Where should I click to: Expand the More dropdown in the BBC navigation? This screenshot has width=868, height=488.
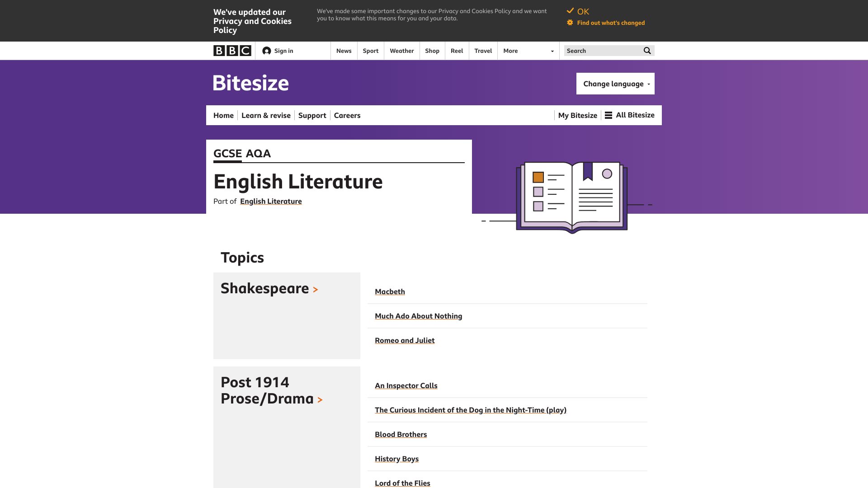pos(528,51)
